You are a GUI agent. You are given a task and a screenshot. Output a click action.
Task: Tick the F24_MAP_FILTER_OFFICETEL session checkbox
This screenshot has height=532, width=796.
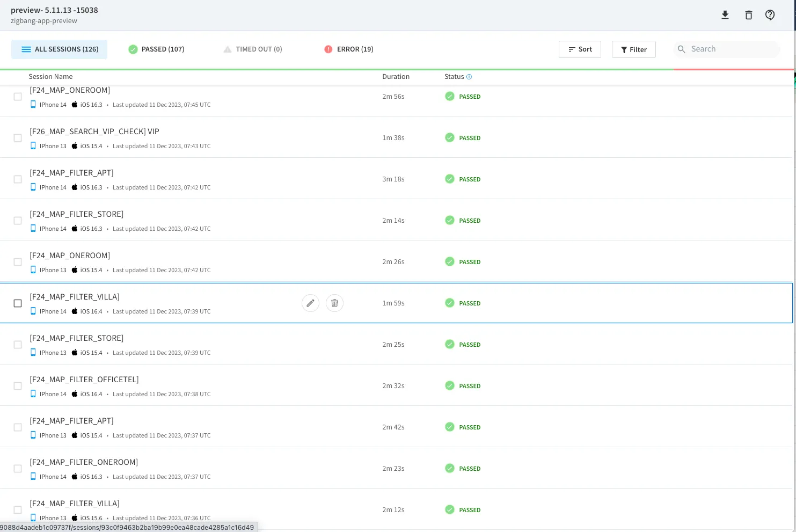[x=18, y=386]
